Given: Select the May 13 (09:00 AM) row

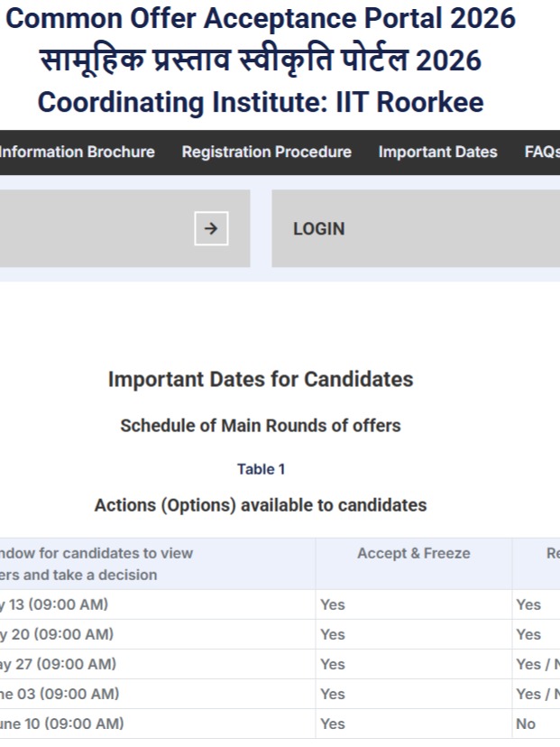Looking at the screenshot, I should 56,604.
